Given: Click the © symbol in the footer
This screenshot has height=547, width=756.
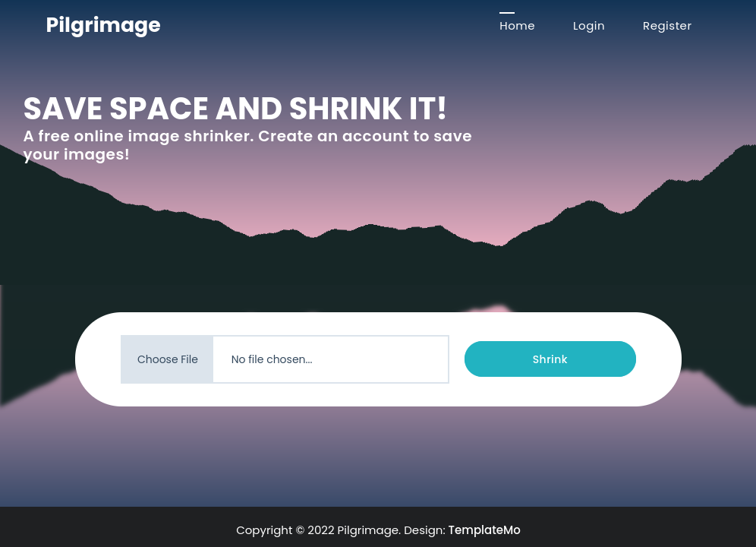Looking at the screenshot, I should [300, 530].
